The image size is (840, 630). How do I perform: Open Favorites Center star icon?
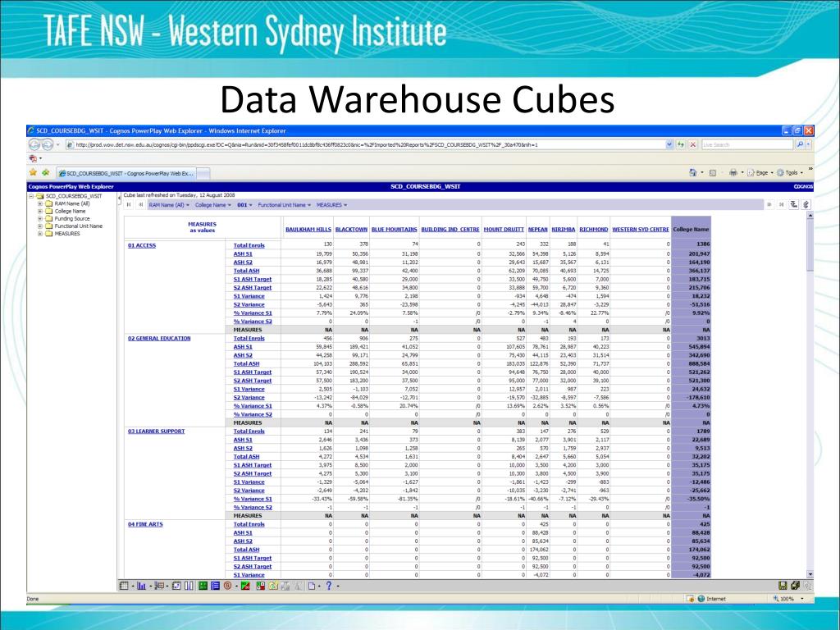(x=33, y=172)
